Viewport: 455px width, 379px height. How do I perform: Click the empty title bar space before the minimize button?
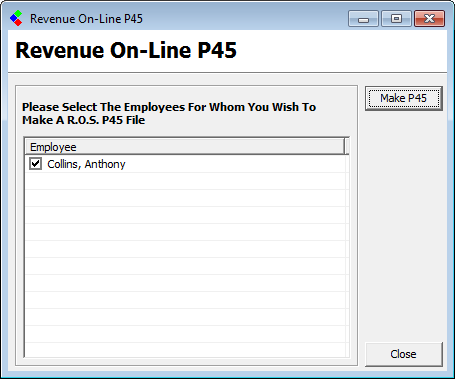click(x=245, y=18)
